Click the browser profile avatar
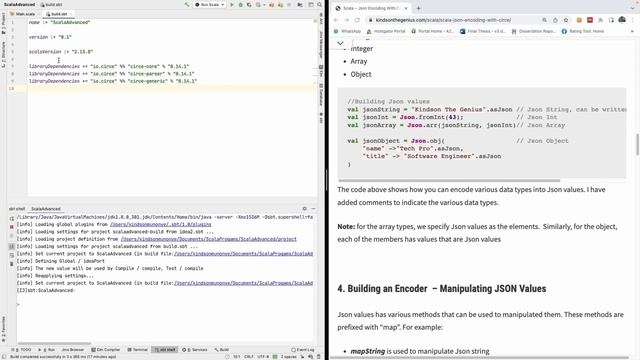This screenshot has height=360, width=640. click(x=622, y=20)
